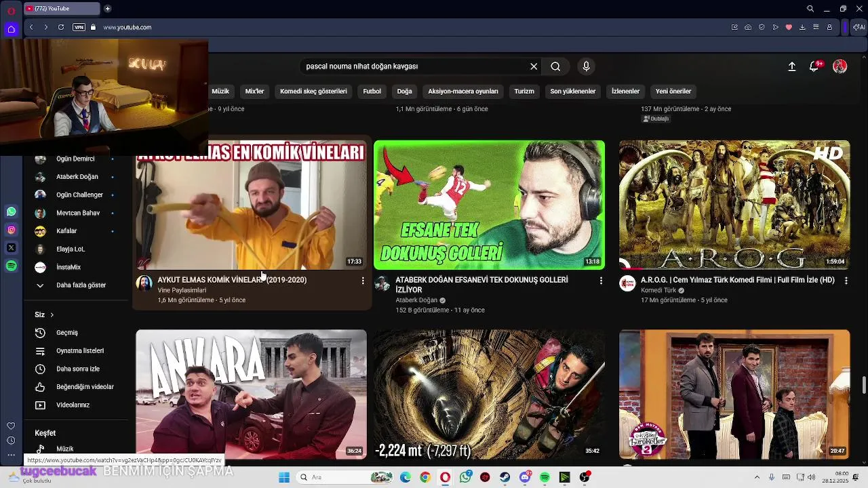The image size is (868, 488).
Task: Launch Steam from the taskbar
Action: coord(505,477)
